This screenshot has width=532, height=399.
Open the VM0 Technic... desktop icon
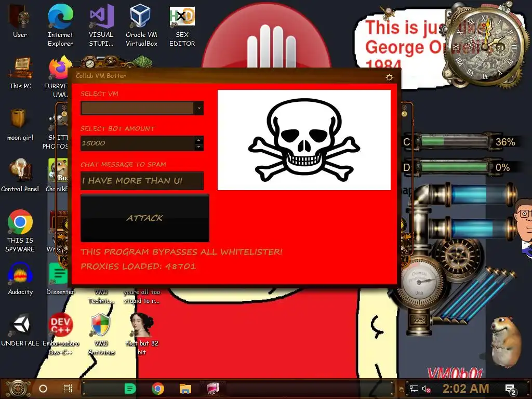click(x=101, y=296)
